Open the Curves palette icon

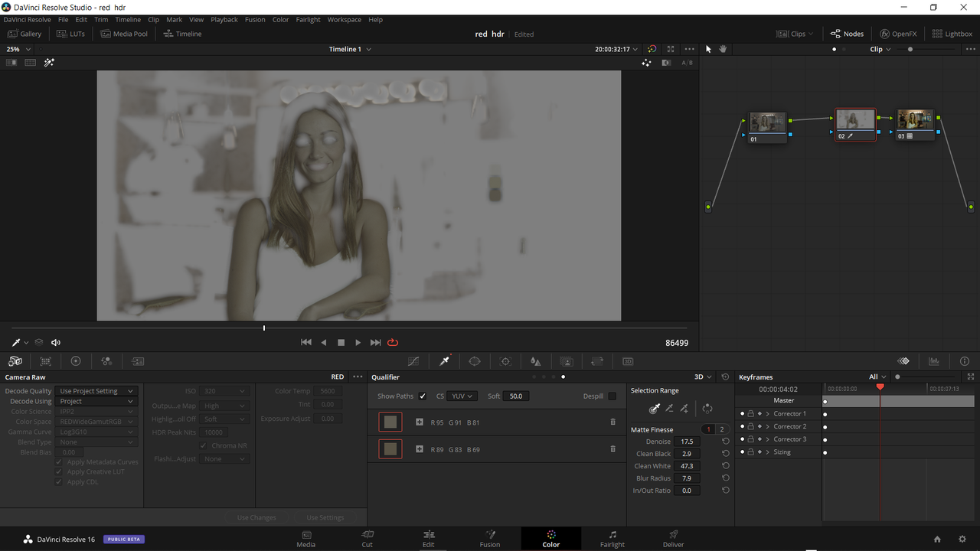(413, 361)
